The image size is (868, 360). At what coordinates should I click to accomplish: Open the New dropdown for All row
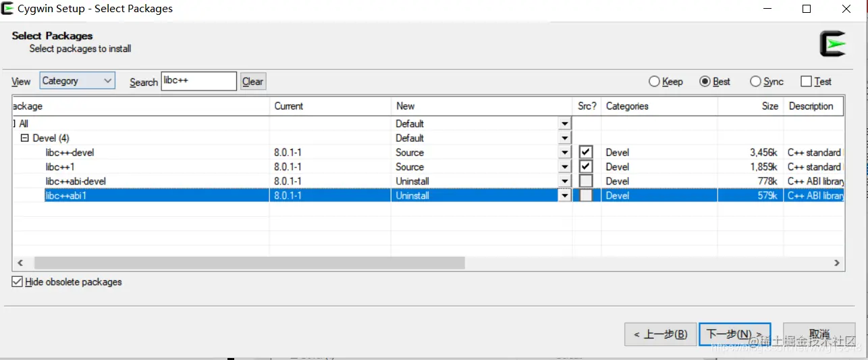coord(564,124)
